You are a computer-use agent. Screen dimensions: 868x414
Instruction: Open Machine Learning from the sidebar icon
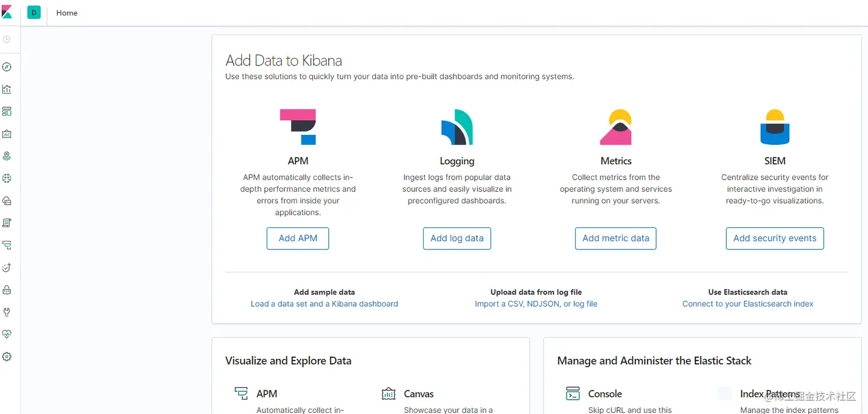click(x=7, y=179)
